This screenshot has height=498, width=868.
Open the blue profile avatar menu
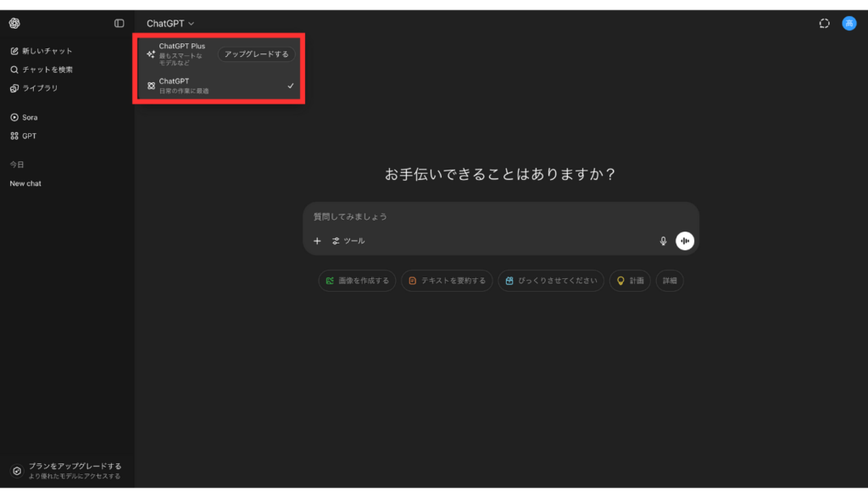point(849,23)
